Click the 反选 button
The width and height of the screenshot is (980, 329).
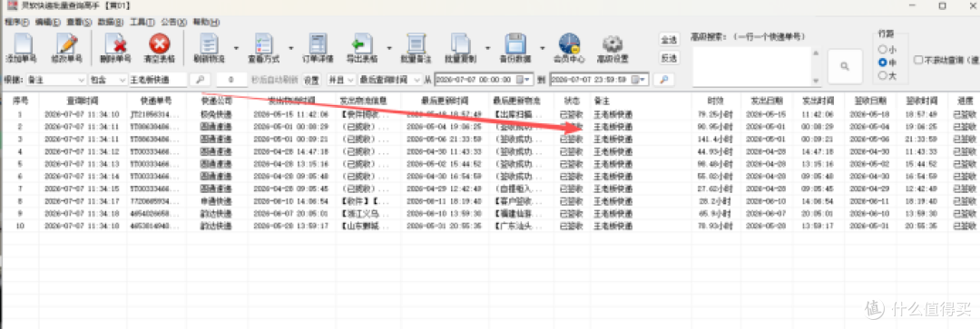pos(669,58)
